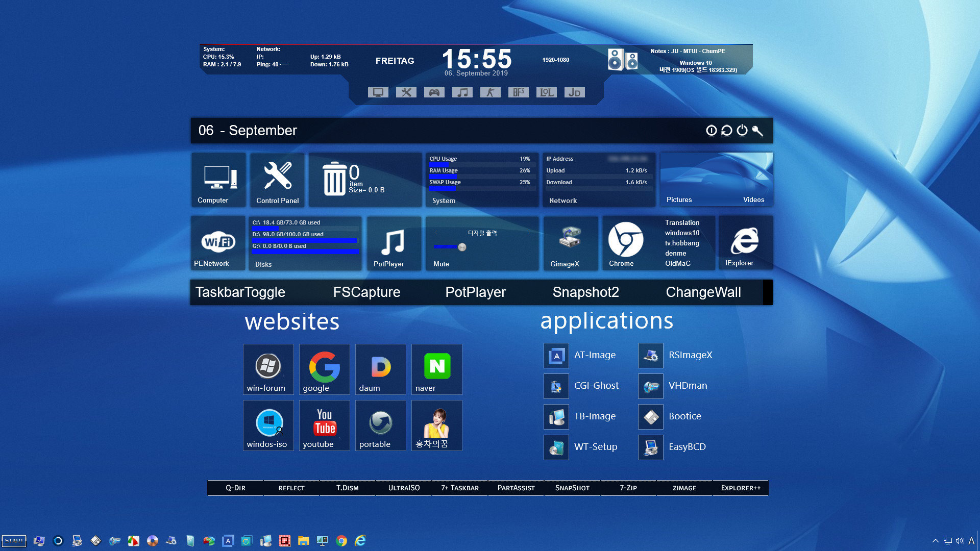Open the file explorer folder in taskbar
The width and height of the screenshot is (980, 551).
click(x=304, y=541)
